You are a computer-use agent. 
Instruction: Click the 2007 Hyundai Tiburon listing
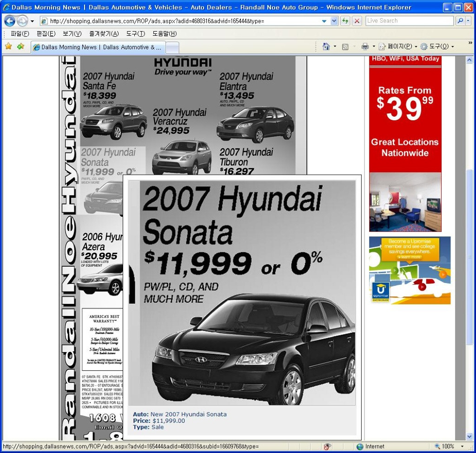tap(246, 161)
